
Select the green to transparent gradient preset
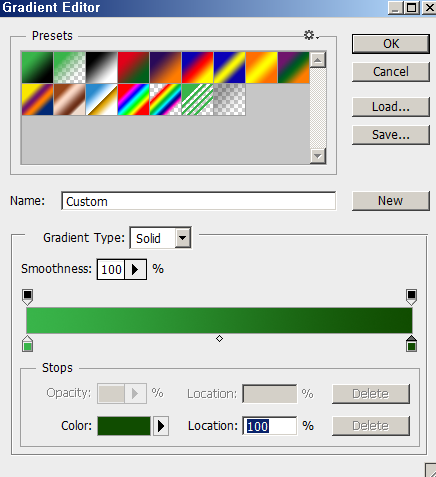(x=69, y=67)
